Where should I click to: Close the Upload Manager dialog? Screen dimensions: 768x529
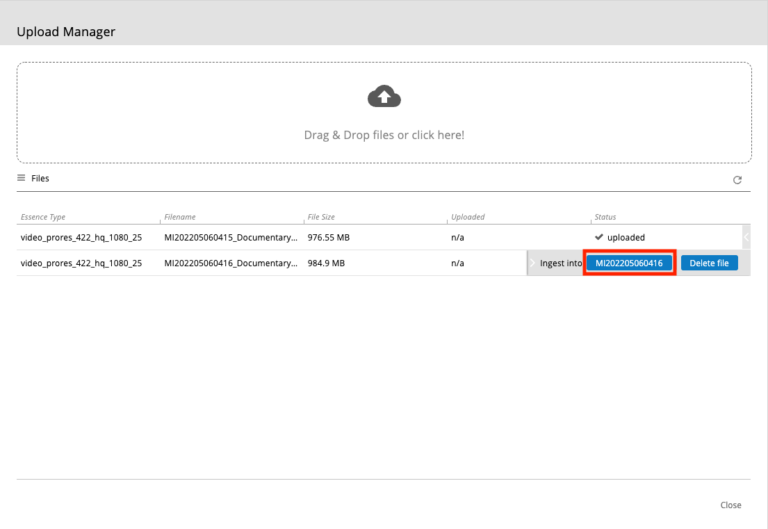point(730,505)
